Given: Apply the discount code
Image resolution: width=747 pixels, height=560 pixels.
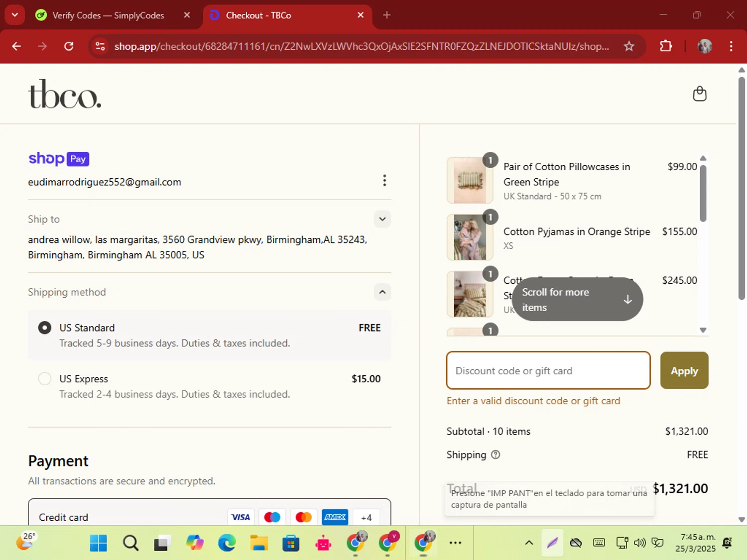Looking at the screenshot, I should [684, 370].
